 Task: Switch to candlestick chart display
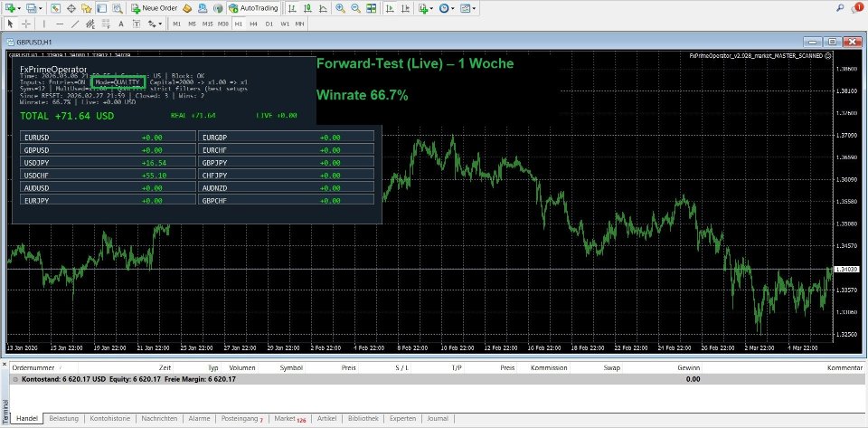[x=307, y=8]
